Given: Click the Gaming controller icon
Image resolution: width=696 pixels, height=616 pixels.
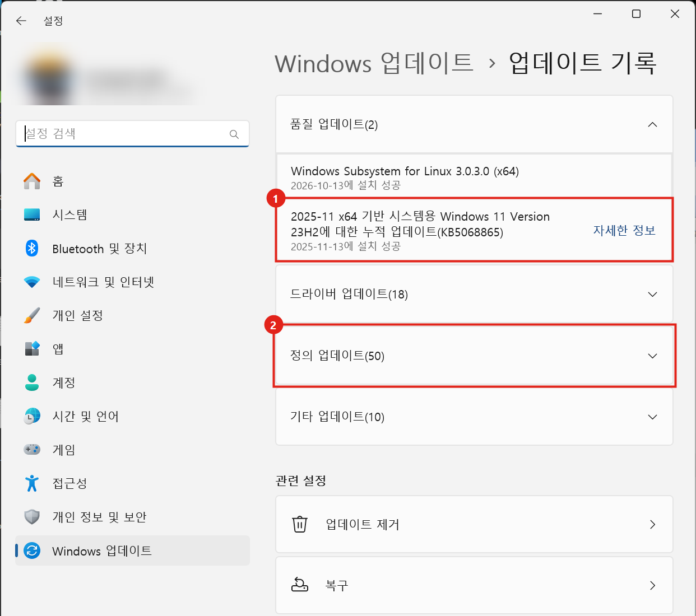Looking at the screenshot, I should [x=32, y=450].
